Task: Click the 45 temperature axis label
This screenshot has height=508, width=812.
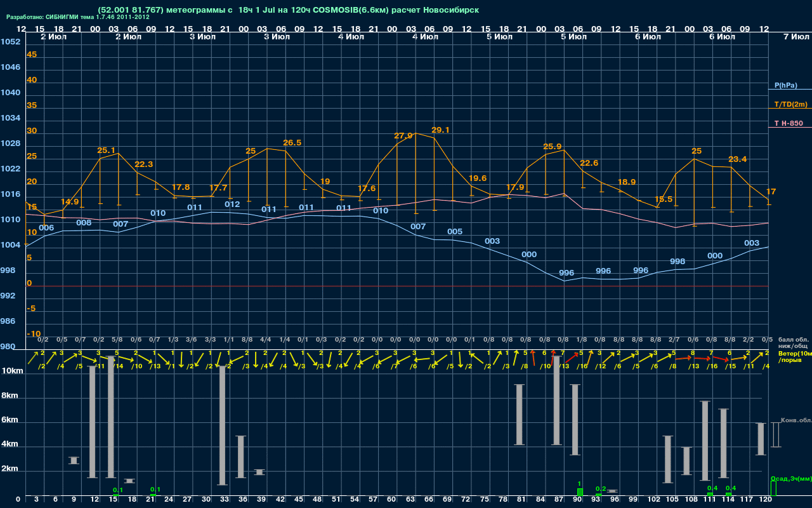Action: coord(32,55)
